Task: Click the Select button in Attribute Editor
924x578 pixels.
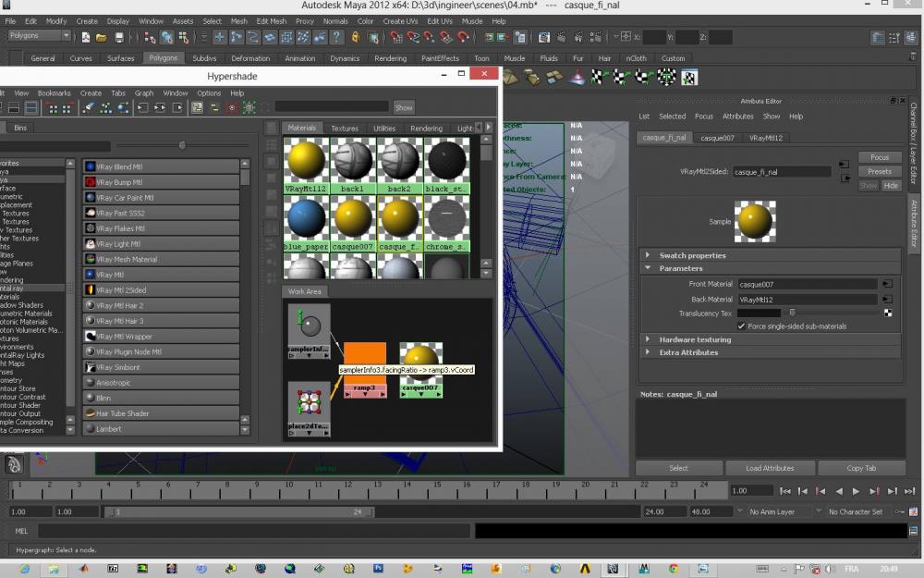Action: tap(678, 468)
